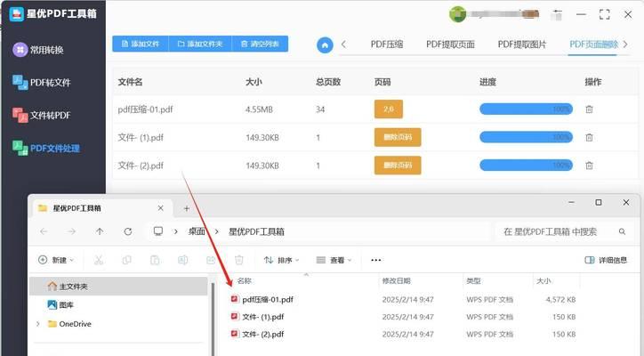The height and width of the screenshot is (356, 644).
Task: Click 桌面 in the address breadcrumb
Action: (197, 231)
